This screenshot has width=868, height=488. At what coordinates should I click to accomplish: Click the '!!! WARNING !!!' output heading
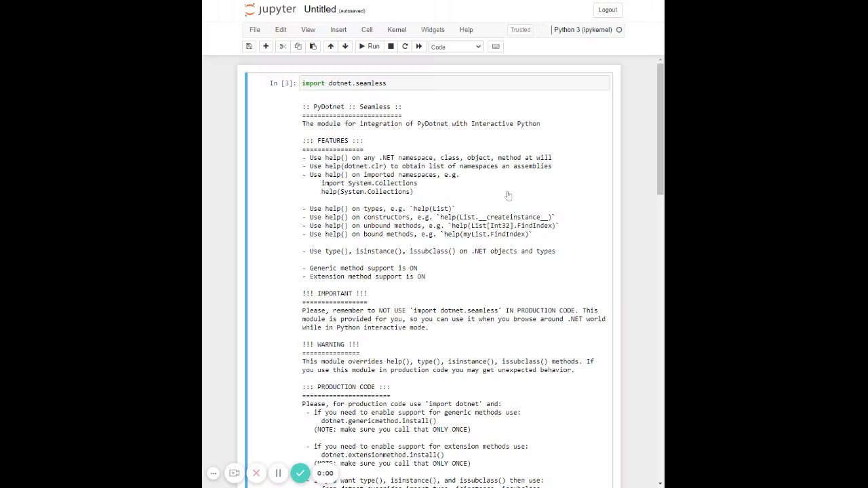click(331, 344)
